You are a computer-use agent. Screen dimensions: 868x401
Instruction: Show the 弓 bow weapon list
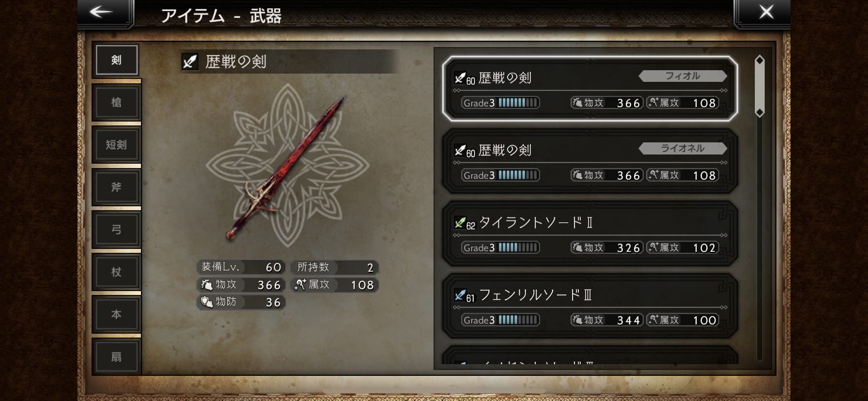(x=117, y=230)
